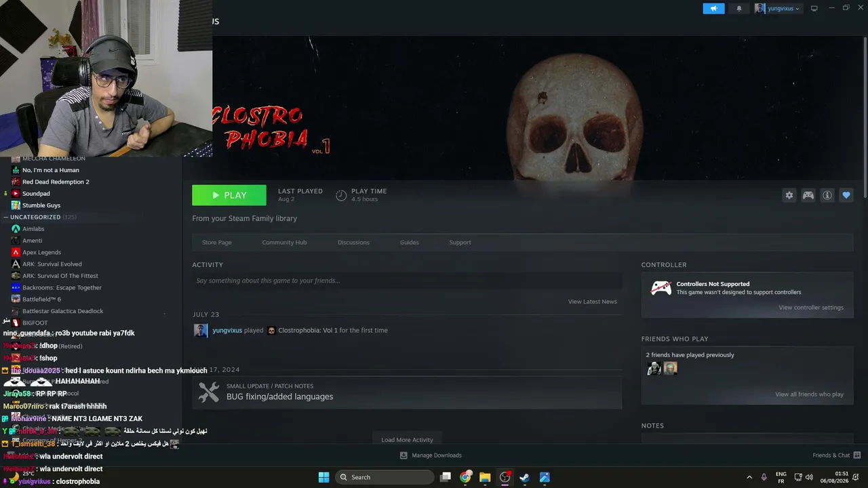Viewport: 868px width, 488px height.
Task: Open View Latest News link
Action: pyautogui.click(x=592, y=302)
